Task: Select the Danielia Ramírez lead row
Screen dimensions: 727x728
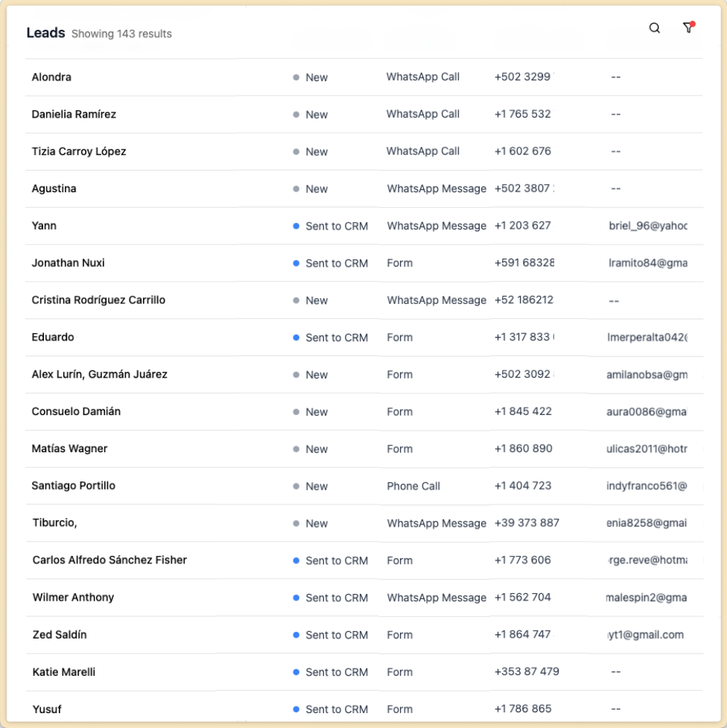Action: tap(74, 115)
